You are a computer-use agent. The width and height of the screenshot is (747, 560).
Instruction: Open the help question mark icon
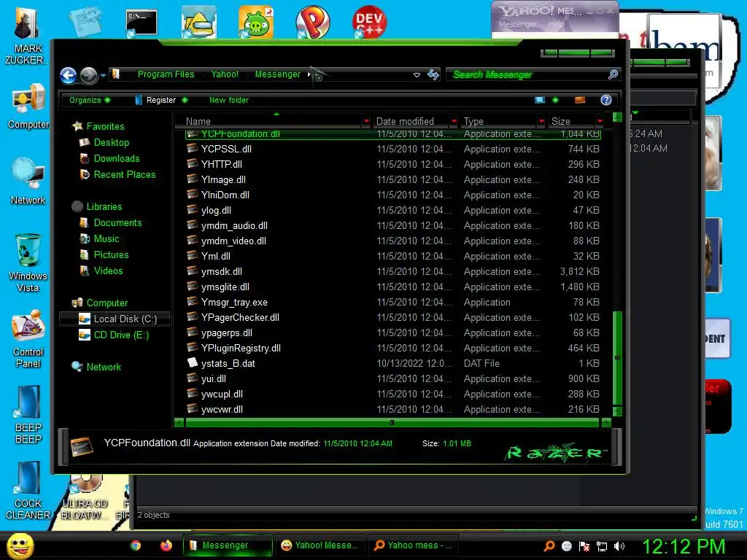[606, 100]
